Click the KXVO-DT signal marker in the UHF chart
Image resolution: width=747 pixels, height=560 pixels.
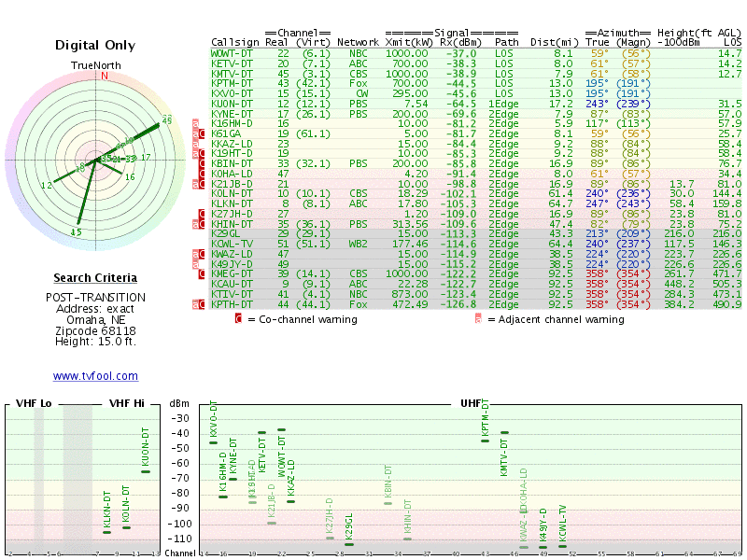pyautogui.click(x=214, y=442)
